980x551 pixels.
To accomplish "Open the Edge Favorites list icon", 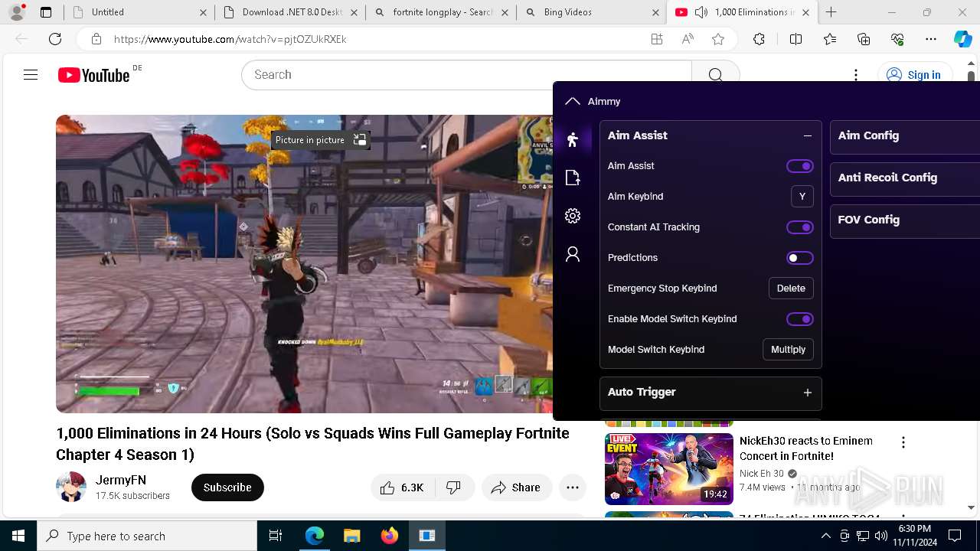I will pyautogui.click(x=830, y=39).
